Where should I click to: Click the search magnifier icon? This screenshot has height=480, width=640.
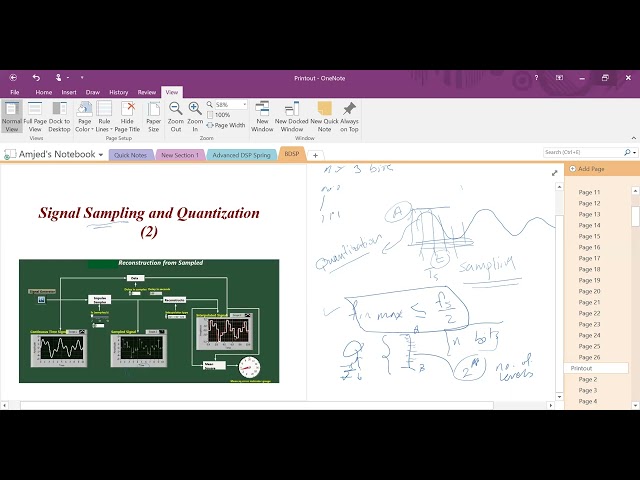coord(627,152)
